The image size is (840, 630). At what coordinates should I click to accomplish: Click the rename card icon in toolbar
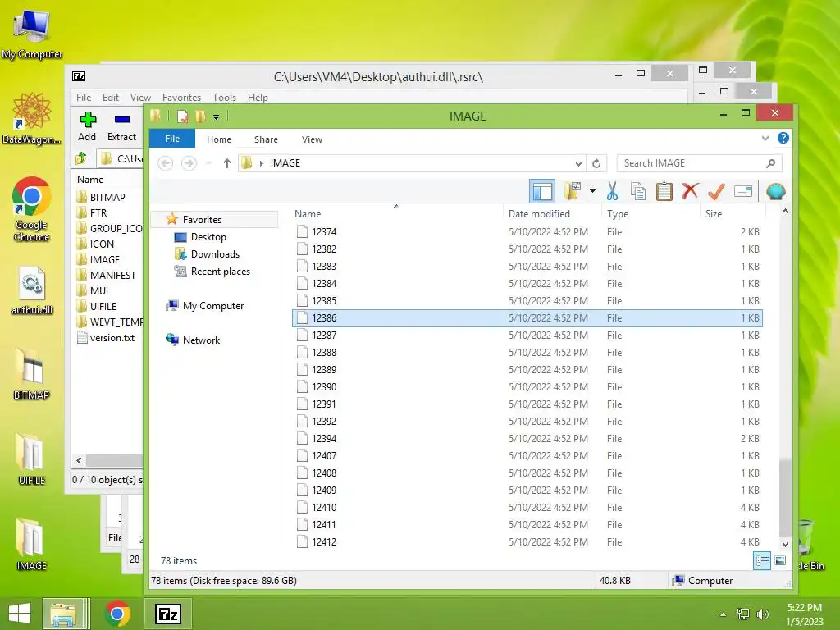[x=743, y=190]
